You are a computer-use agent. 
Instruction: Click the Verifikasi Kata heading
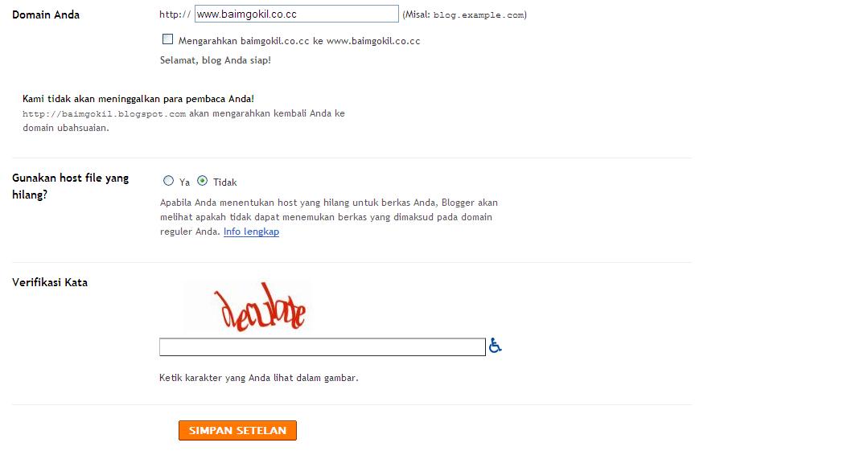(x=50, y=282)
